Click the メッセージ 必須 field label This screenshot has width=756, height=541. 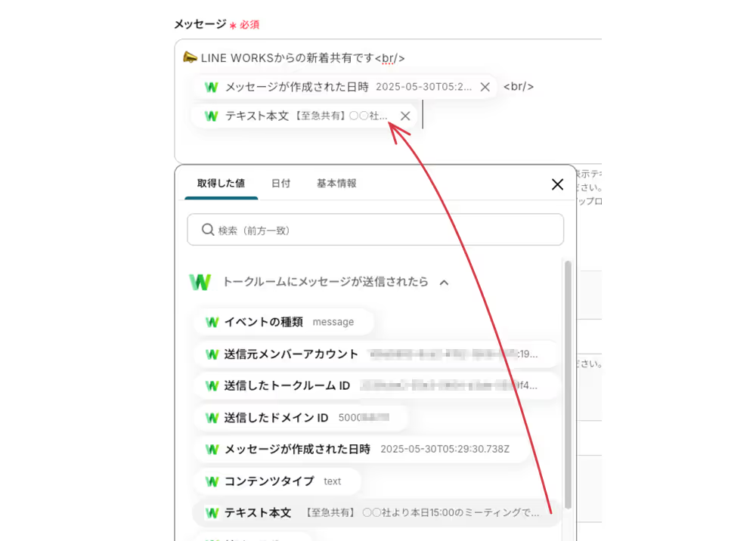[216, 24]
